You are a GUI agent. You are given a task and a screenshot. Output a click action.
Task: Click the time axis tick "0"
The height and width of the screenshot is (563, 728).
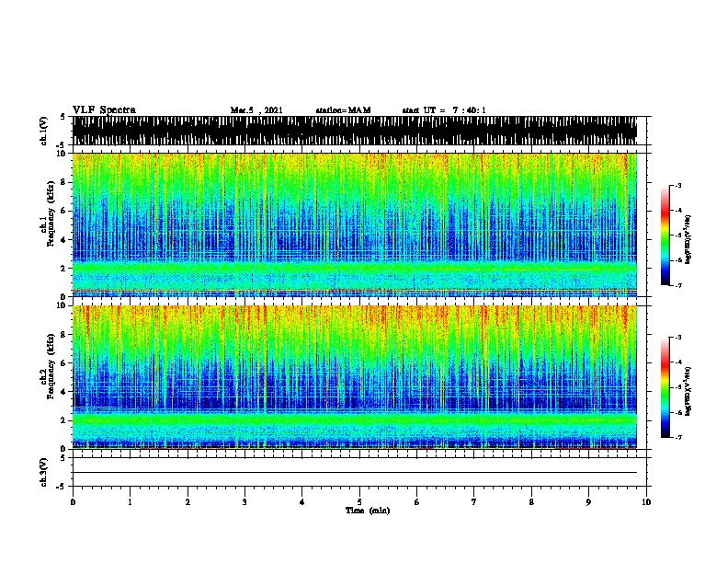(73, 501)
